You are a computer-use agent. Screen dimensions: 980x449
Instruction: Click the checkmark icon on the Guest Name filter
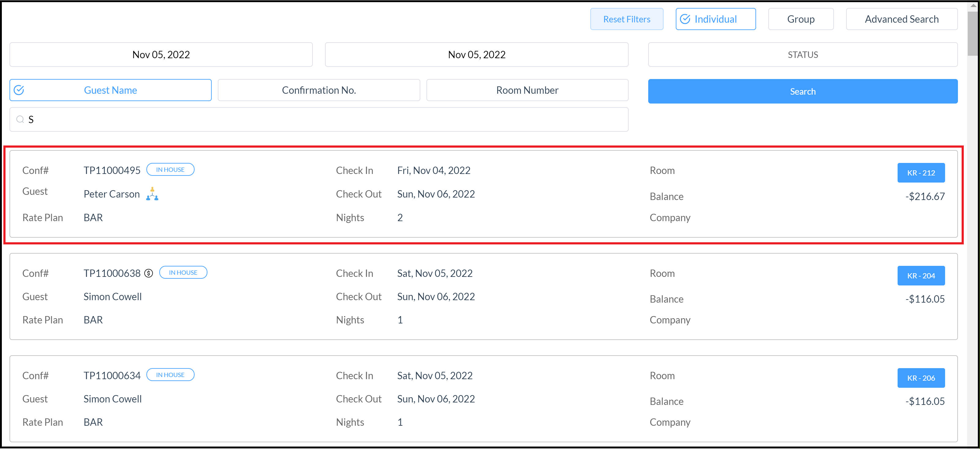point(19,90)
